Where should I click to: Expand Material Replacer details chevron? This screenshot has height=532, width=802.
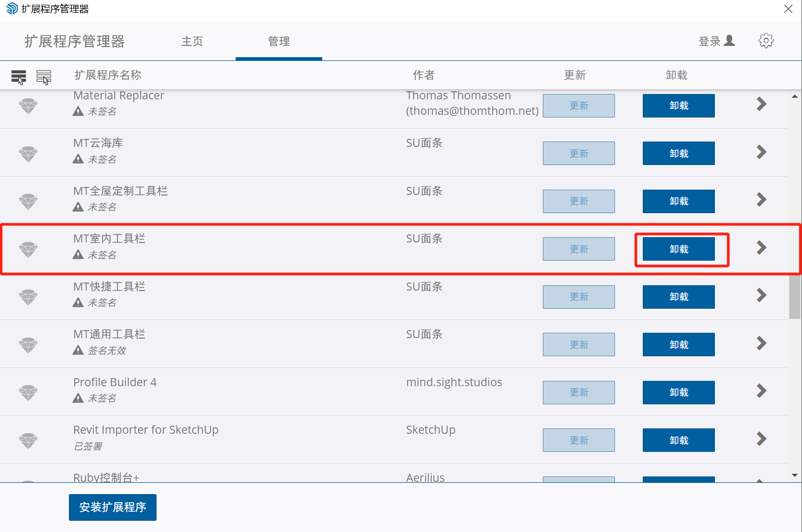click(762, 104)
